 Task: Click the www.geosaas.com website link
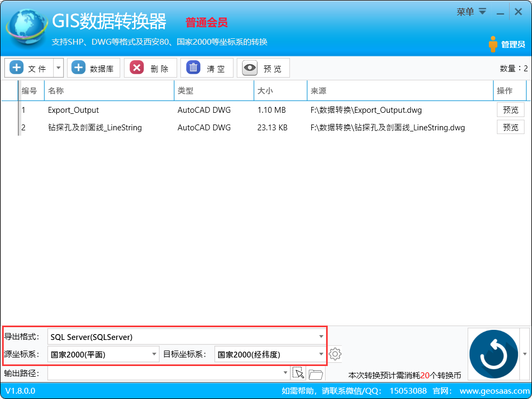point(494,391)
